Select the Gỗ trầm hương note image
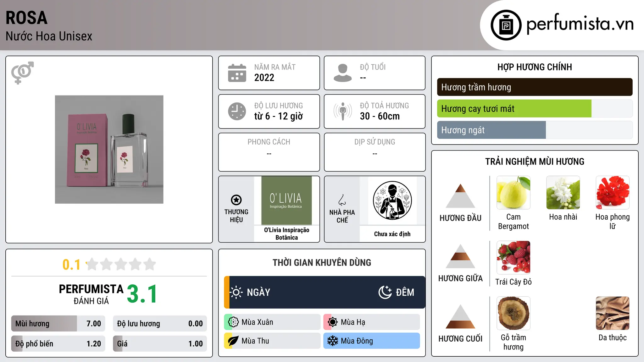 (514, 313)
